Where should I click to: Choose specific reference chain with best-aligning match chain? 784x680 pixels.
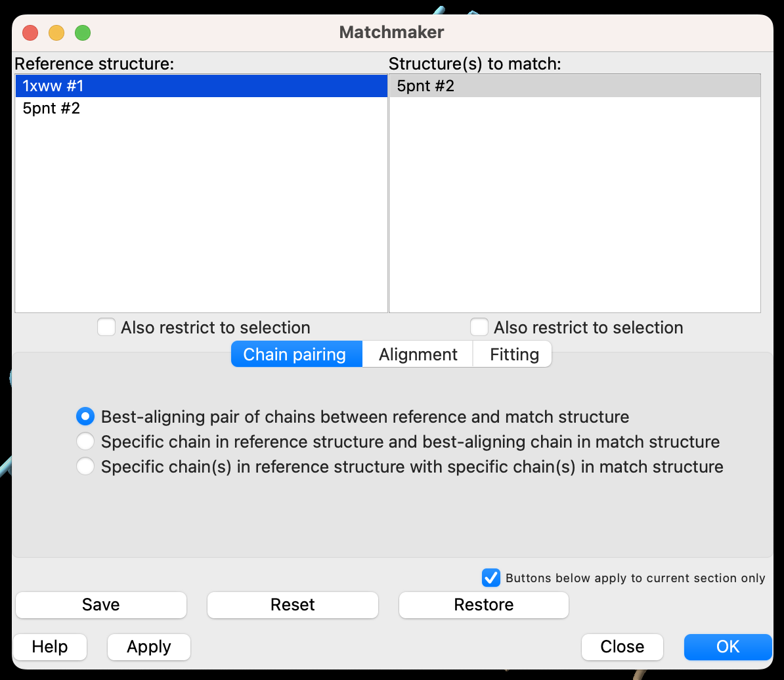[x=85, y=442]
